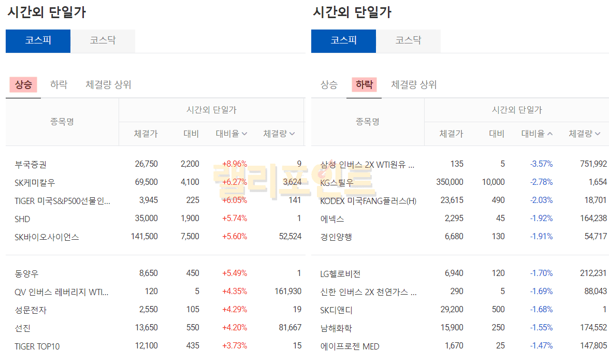Sort by 대비율 in the panel listing 부국증권
This screenshot has width=609, height=364.
click(x=231, y=134)
